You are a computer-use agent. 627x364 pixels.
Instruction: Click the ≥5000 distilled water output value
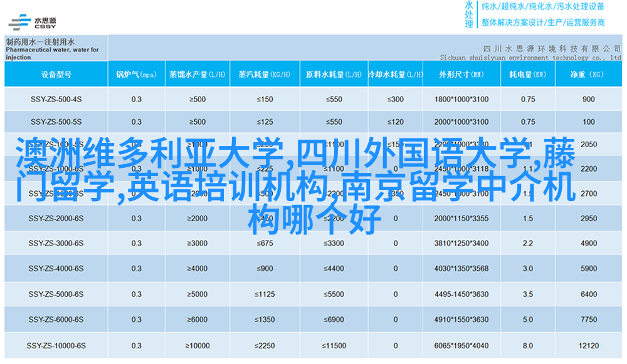tap(198, 294)
